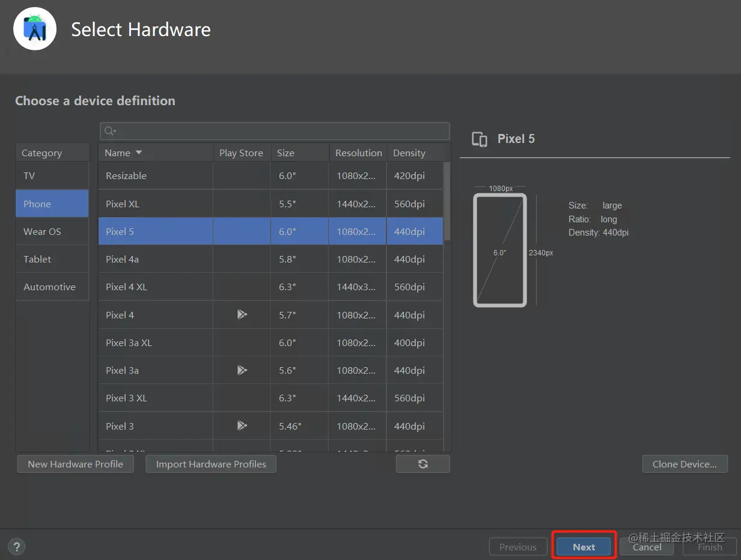Select the Pixel 4 XL device row

(x=271, y=287)
